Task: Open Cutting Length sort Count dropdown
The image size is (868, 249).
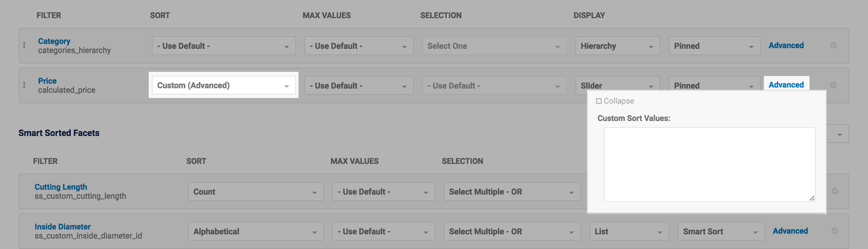Action: click(x=256, y=192)
